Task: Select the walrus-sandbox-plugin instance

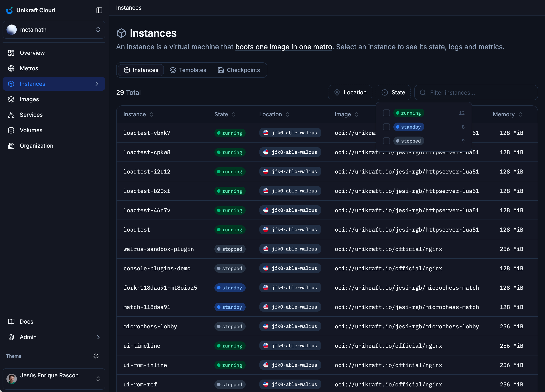Action: point(159,249)
